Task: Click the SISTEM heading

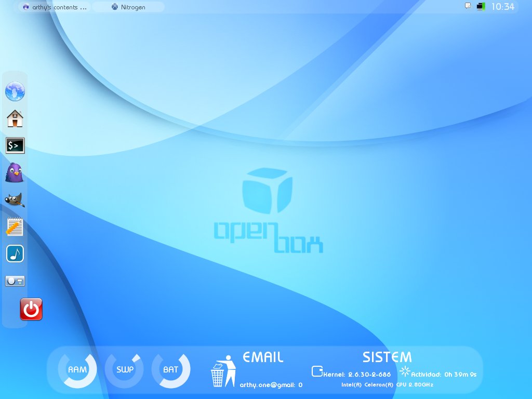Action: click(x=387, y=357)
